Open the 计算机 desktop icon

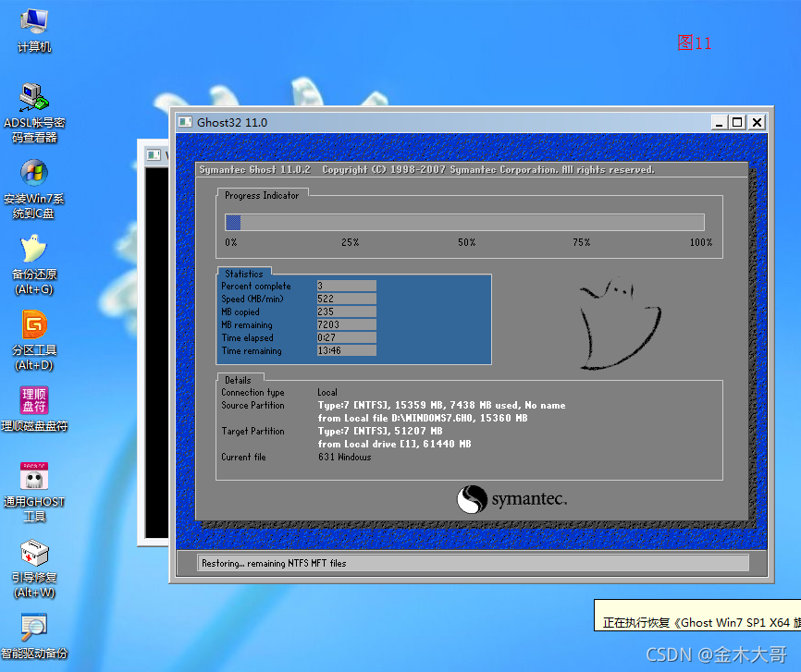(34, 31)
